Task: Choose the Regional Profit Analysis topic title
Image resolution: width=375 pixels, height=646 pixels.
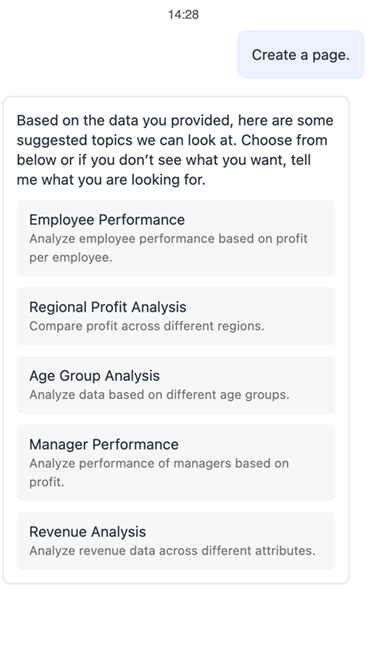Action: tap(108, 307)
